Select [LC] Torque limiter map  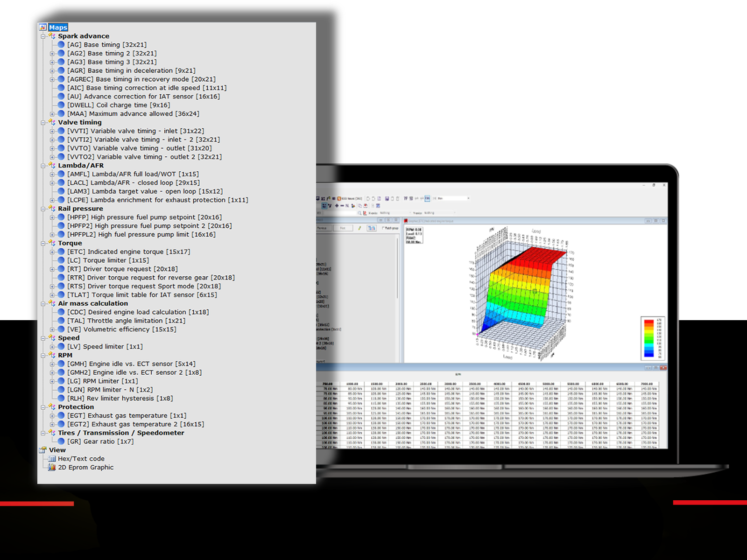click(108, 260)
